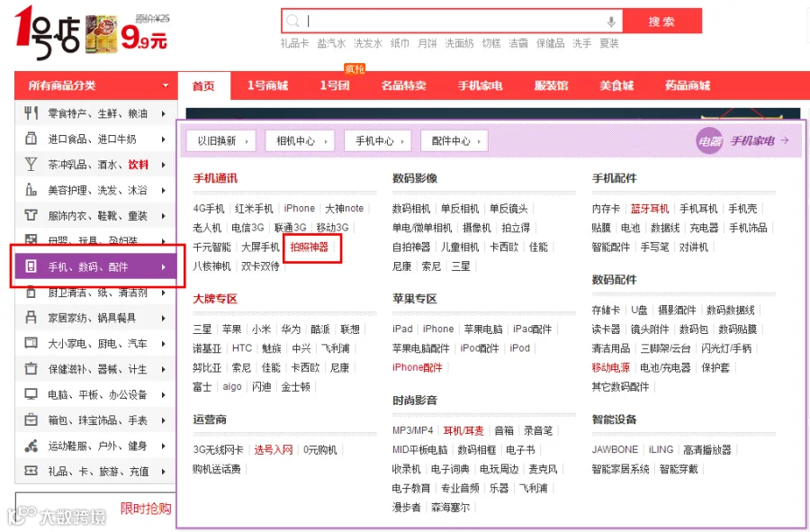Open the JAWBONE link
Viewport: 810px width, 532px height.
[x=615, y=449]
